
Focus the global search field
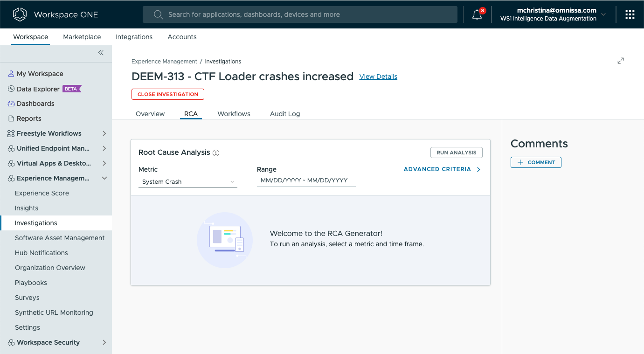click(x=300, y=14)
